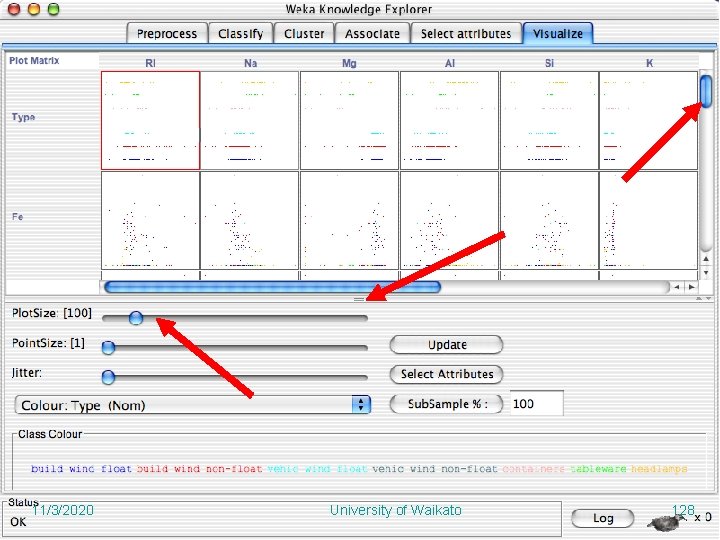The width and height of the screenshot is (720, 540).
Task: Click the headlamps class colour label
Action: coord(659,469)
